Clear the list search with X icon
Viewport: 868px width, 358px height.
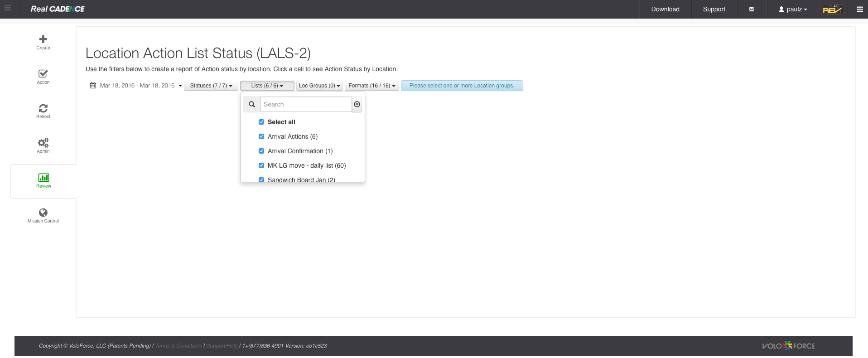pyautogui.click(x=357, y=104)
